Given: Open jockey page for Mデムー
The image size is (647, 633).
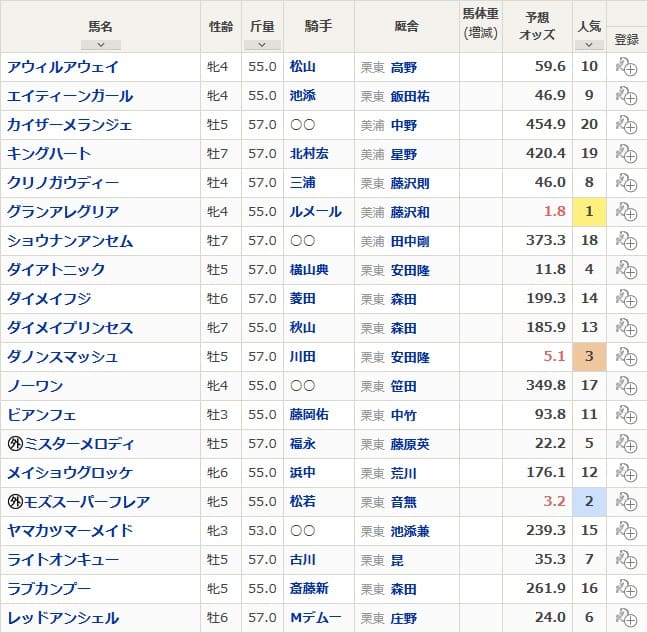Looking at the screenshot, I should [316, 618].
